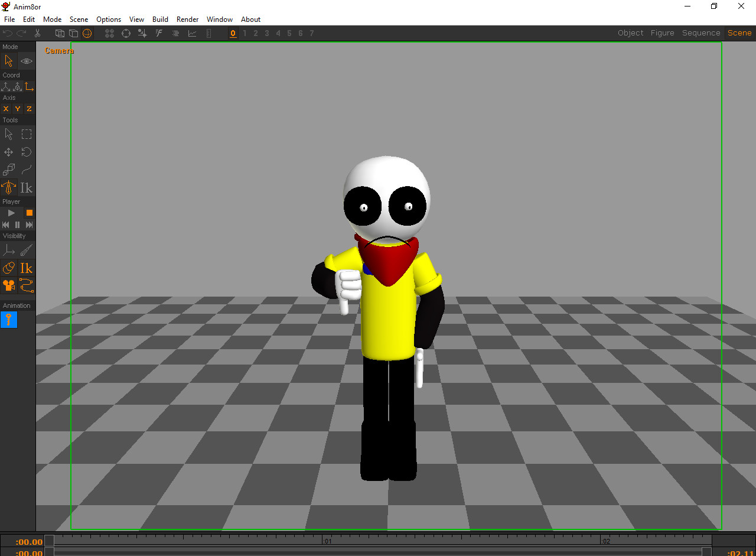Select the Move tool in the Tools panel
The image size is (756, 556).
click(x=8, y=152)
